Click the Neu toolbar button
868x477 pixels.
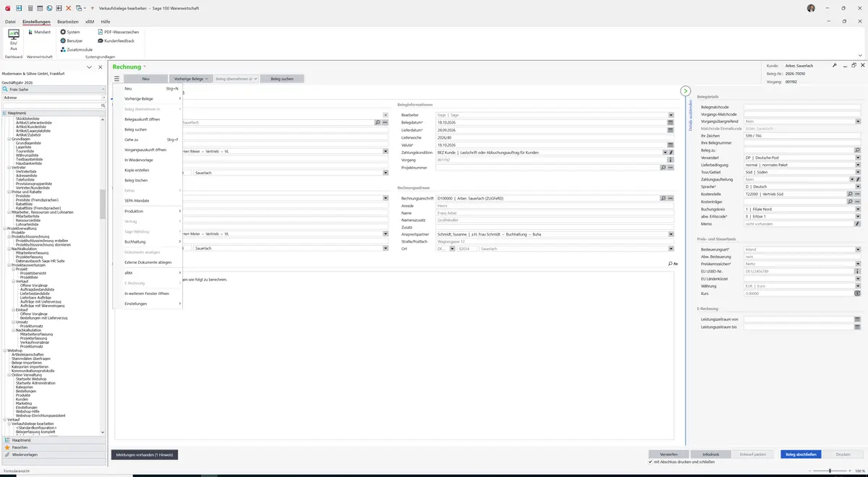[145, 78]
